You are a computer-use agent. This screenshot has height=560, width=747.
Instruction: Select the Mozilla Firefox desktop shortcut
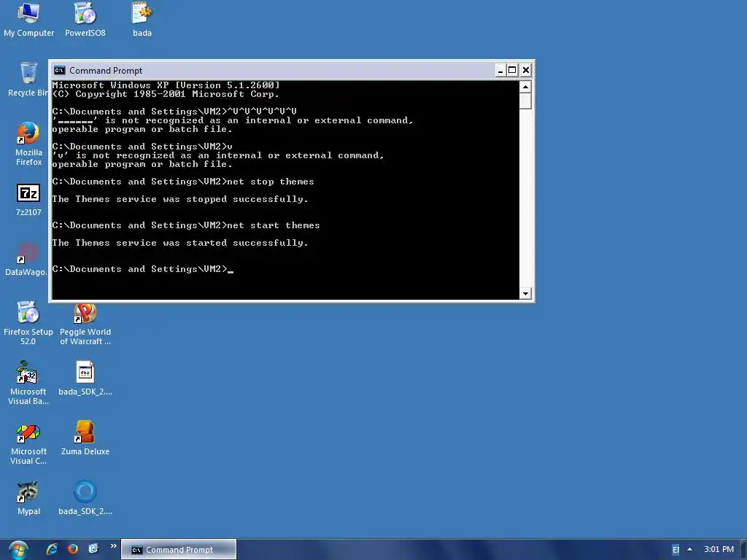(28, 144)
